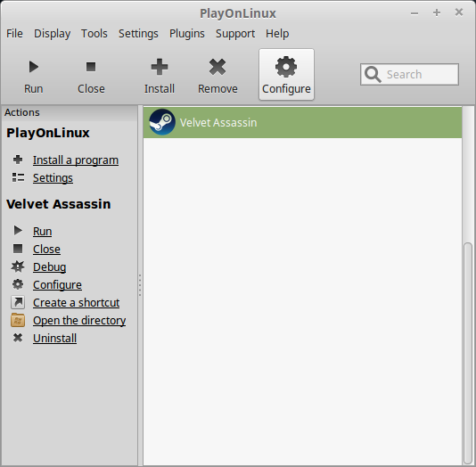Viewport: 476px width, 467px height.
Task: Click the Close stop icon in toolbar
Action: [x=91, y=67]
